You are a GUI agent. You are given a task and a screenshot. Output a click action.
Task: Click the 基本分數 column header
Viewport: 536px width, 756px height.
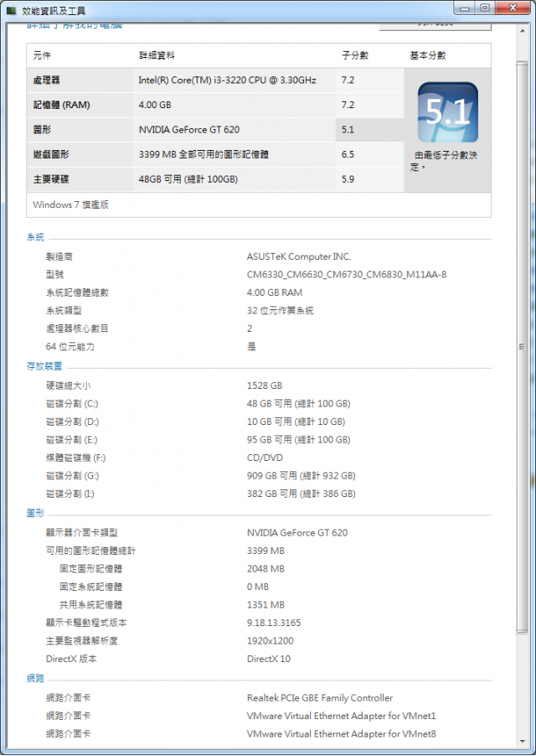click(x=428, y=55)
